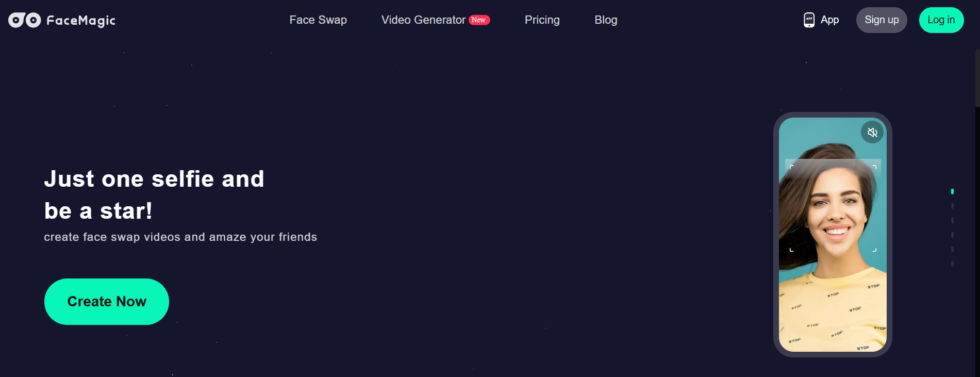
Task: Switch to the second slide indicator dot
Action: click(x=952, y=206)
